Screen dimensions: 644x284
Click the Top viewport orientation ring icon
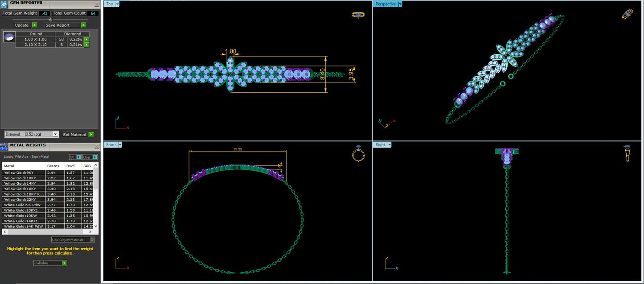coord(358,15)
